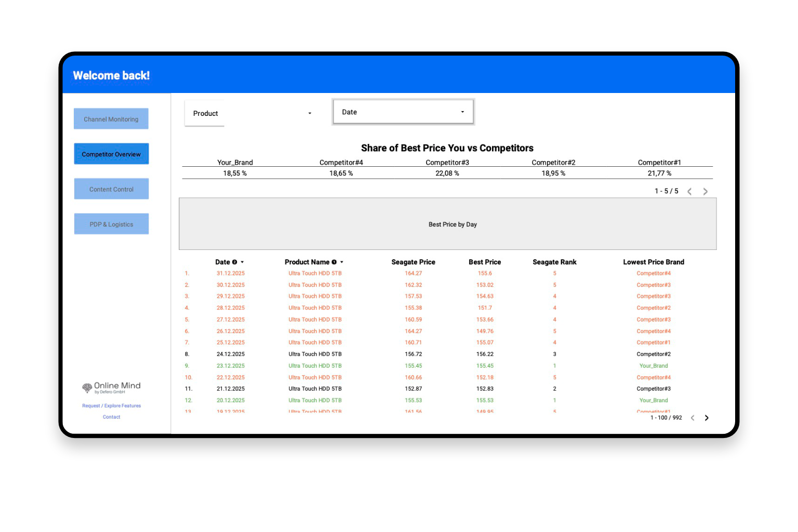Open the Channel Monitoring page

pos(111,119)
